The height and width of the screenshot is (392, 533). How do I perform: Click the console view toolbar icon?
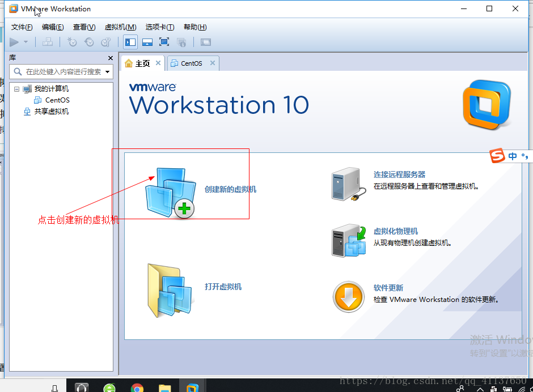click(x=206, y=42)
